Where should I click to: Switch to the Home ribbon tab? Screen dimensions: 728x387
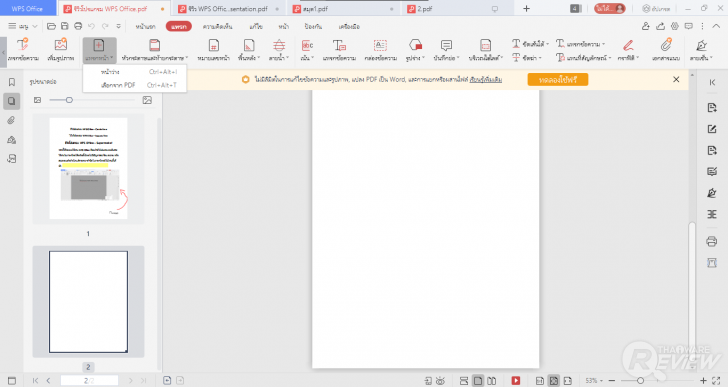tap(145, 26)
